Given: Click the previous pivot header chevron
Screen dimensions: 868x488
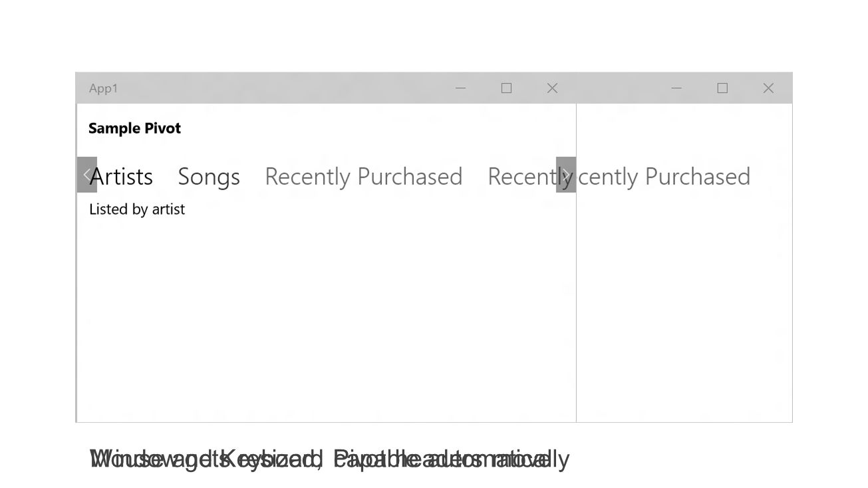Looking at the screenshot, I should pyautogui.click(x=87, y=175).
